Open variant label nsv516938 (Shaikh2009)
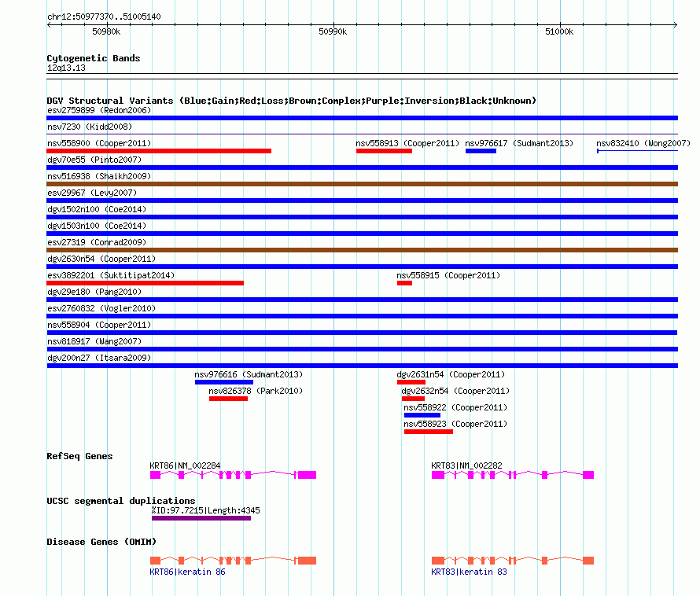The height and width of the screenshot is (596, 700). [99, 176]
